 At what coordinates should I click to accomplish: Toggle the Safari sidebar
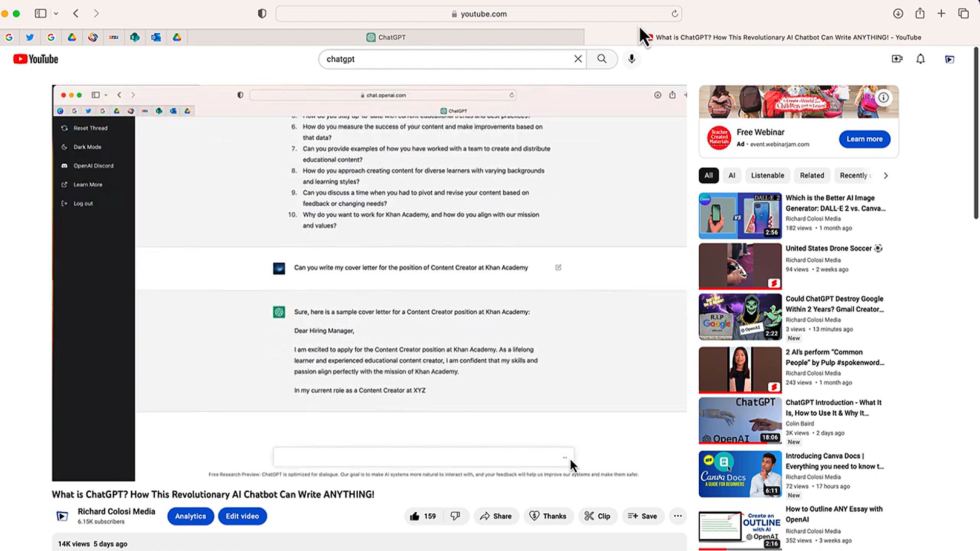[x=40, y=14]
